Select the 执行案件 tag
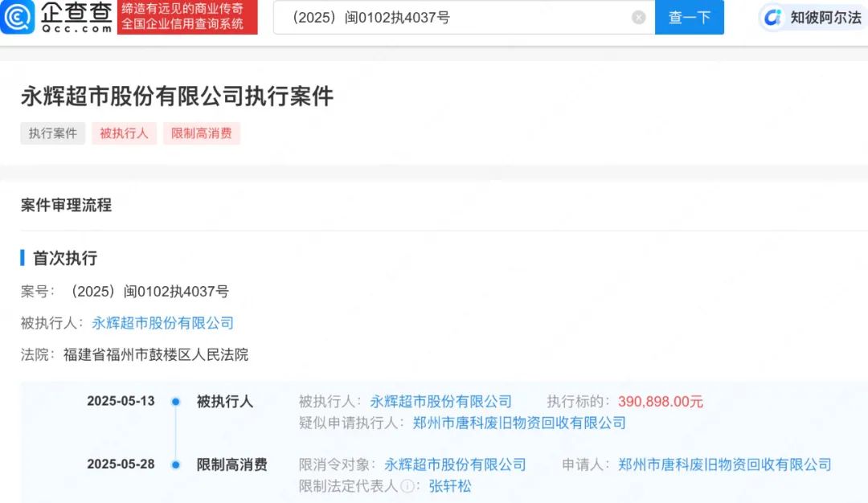Image resolution: width=868 pixels, height=503 pixels. coord(53,133)
